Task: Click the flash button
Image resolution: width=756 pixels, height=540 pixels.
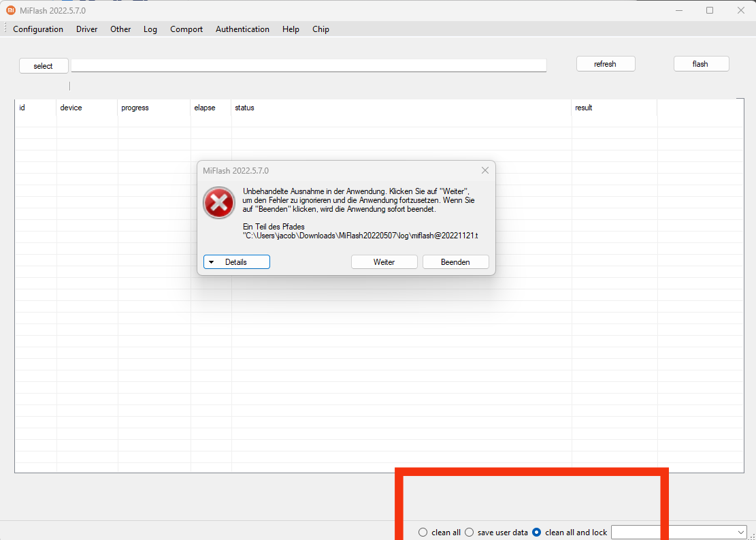Action: point(701,64)
